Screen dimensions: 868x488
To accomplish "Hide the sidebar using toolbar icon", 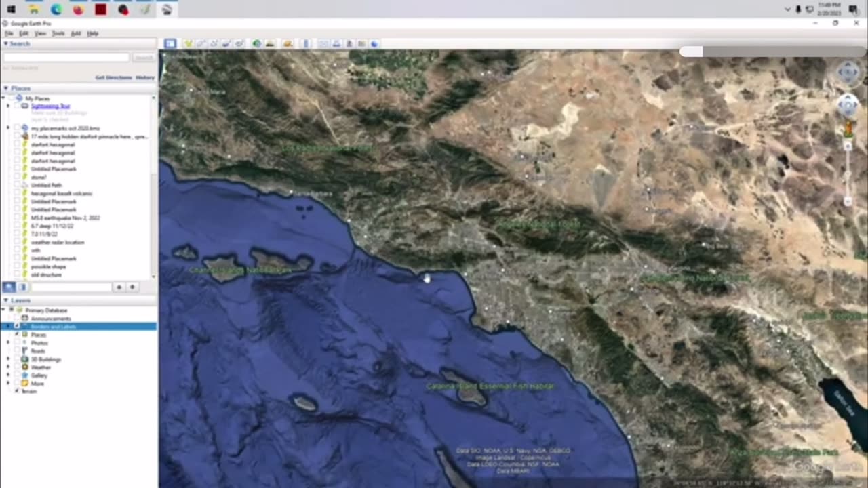I will tap(170, 43).
